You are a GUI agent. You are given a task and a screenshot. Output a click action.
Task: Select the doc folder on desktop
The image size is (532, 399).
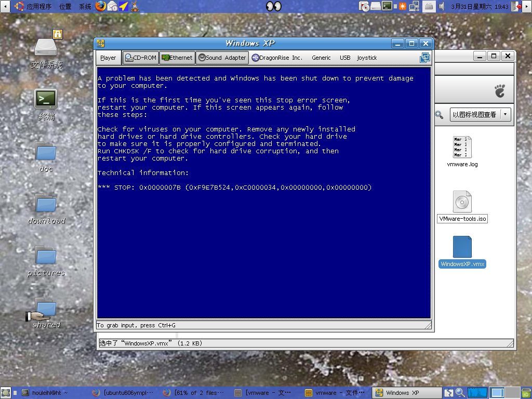46,157
